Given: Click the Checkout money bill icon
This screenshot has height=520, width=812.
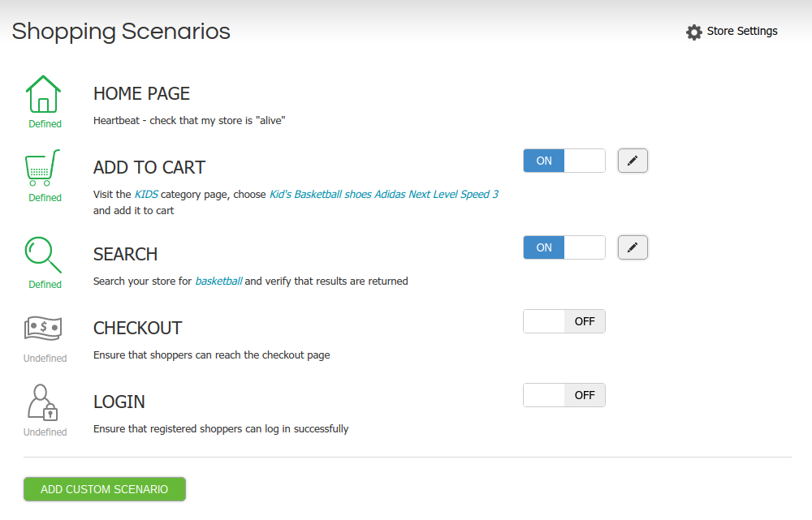Looking at the screenshot, I should [x=44, y=328].
